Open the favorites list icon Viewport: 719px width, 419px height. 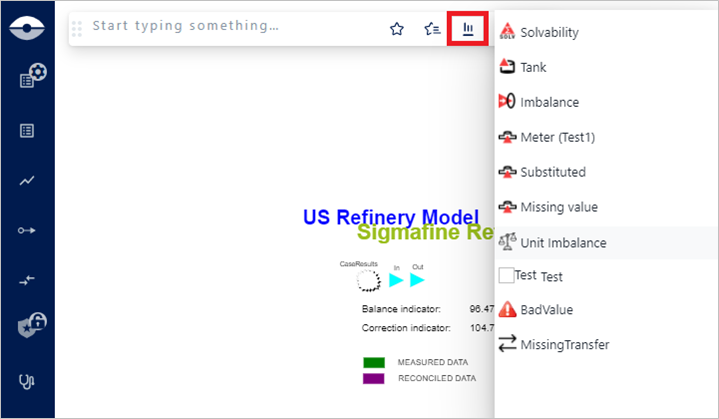pos(432,29)
